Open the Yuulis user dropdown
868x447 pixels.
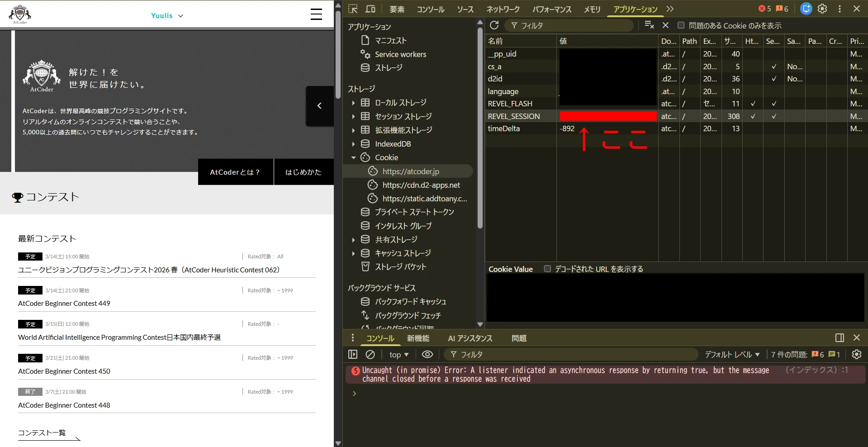point(167,15)
